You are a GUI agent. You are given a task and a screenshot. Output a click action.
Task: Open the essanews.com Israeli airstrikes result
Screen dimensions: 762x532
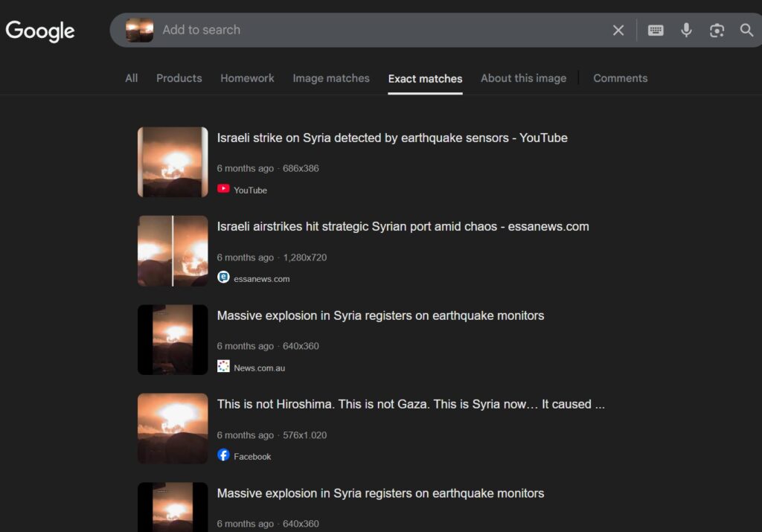[x=403, y=227]
